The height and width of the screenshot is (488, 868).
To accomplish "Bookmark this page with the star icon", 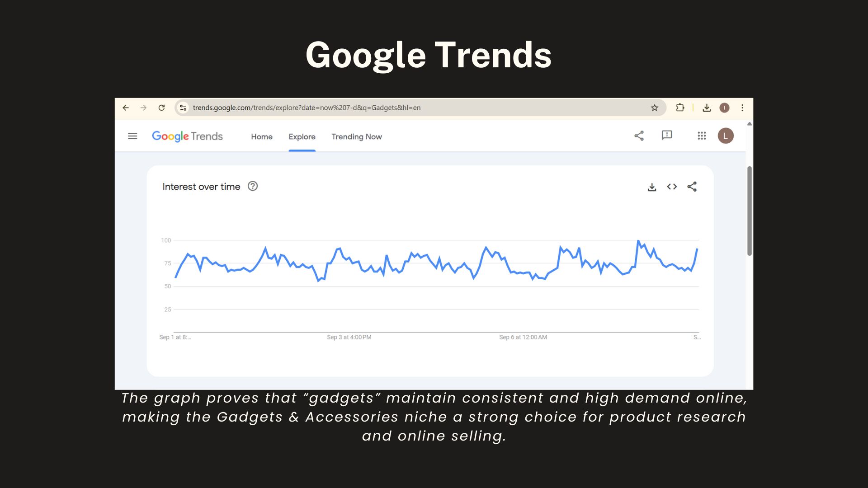I will 654,108.
